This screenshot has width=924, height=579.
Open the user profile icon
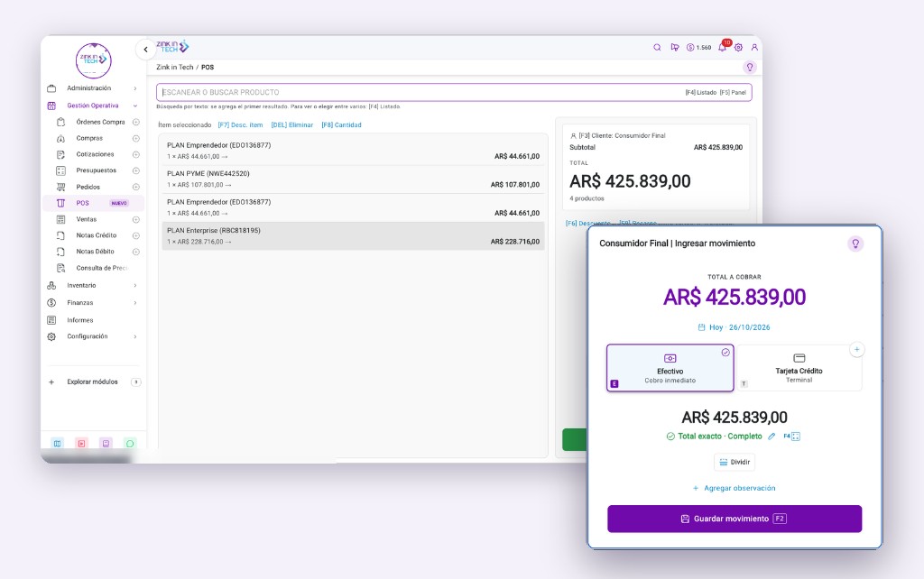pos(754,47)
